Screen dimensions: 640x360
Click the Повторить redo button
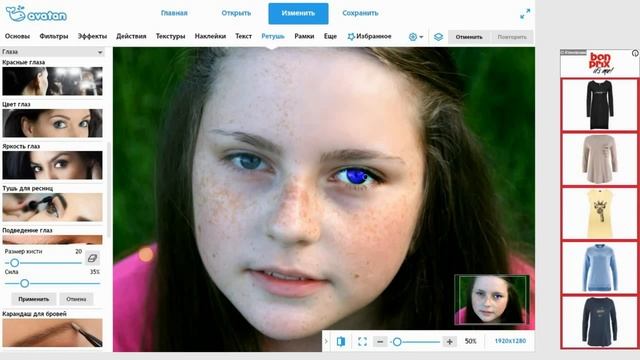pyautogui.click(x=512, y=37)
